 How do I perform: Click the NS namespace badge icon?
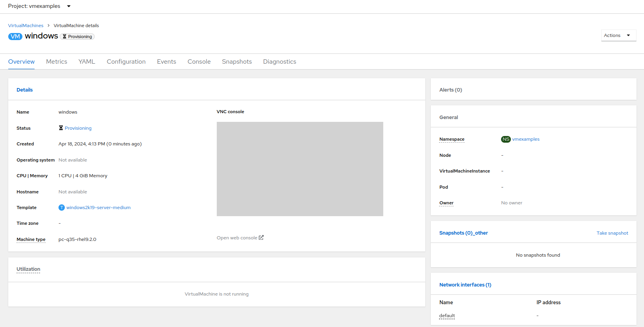click(506, 139)
